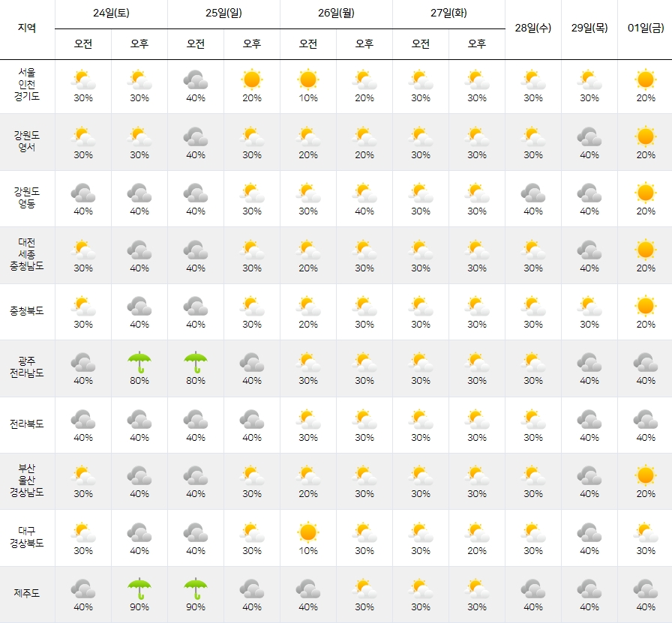Click the 충청북도 region label

pyautogui.click(x=27, y=310)
